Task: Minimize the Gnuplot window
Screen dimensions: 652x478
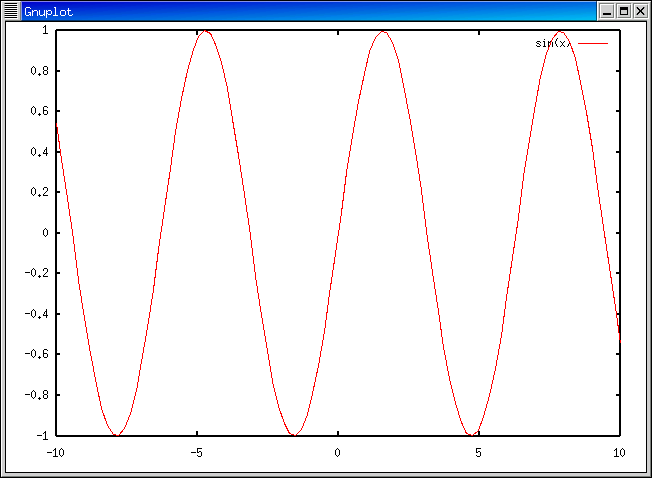Action: pyautogui.click(x=607, y=11)
